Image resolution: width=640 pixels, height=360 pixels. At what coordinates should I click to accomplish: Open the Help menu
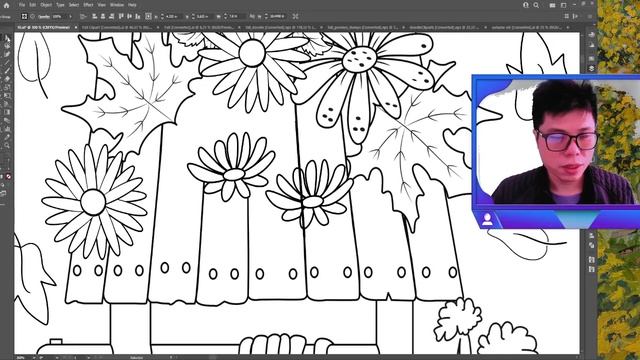(x=132, y=5)
